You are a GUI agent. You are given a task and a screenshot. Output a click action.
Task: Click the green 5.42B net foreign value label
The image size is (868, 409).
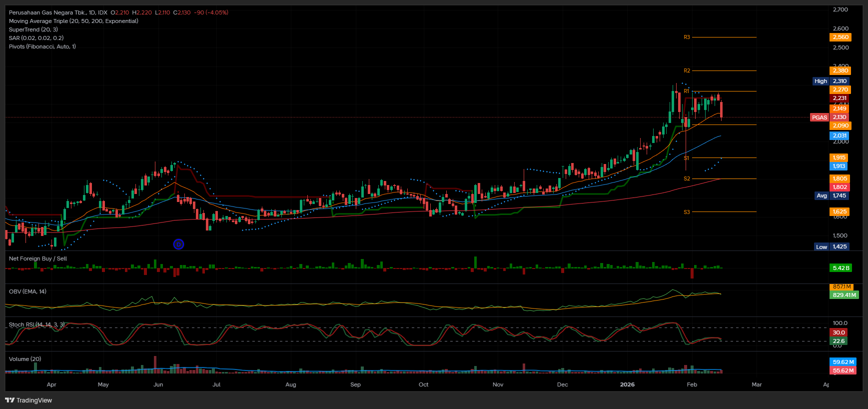[x=841, y=268]
